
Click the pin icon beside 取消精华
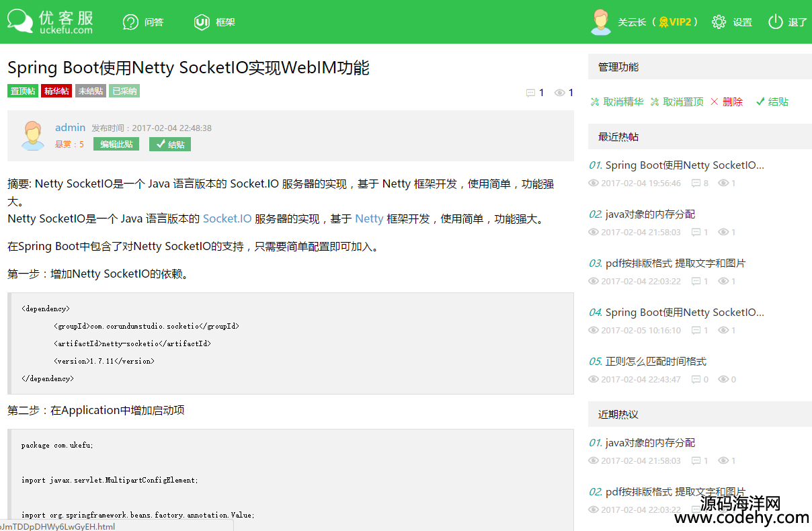pyautogui.click(x=595, y=102)
